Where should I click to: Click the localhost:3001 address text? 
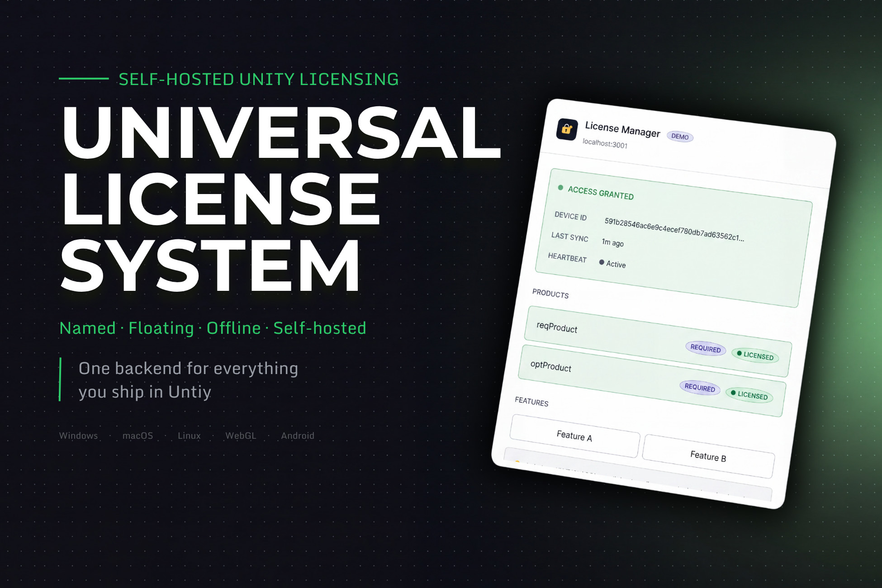click(x=605, y=143)
